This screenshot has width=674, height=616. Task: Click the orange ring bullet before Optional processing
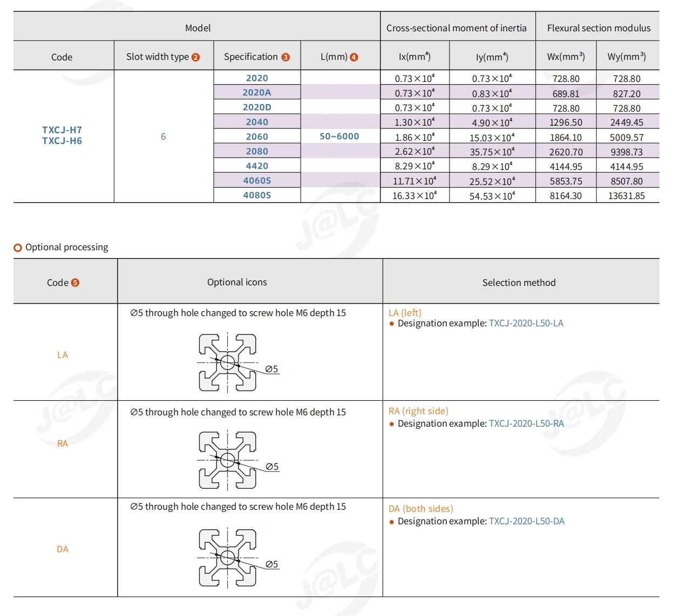click(18, 248)
